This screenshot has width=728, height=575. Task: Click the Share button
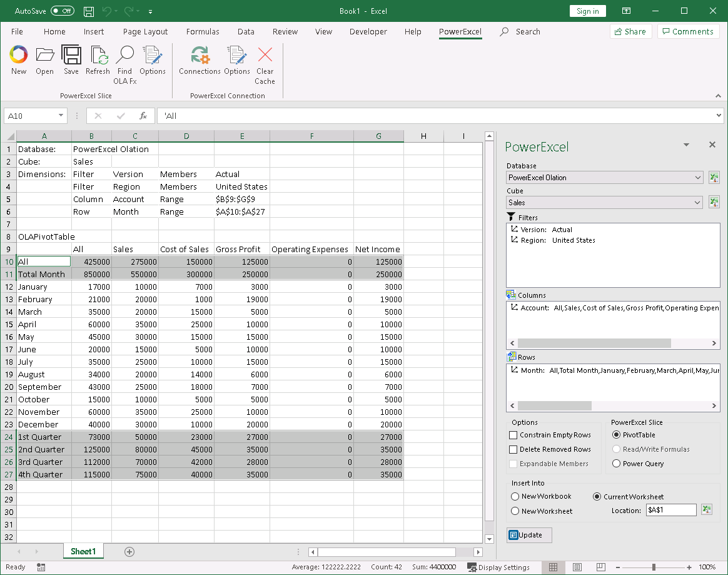tap(630, 31)
